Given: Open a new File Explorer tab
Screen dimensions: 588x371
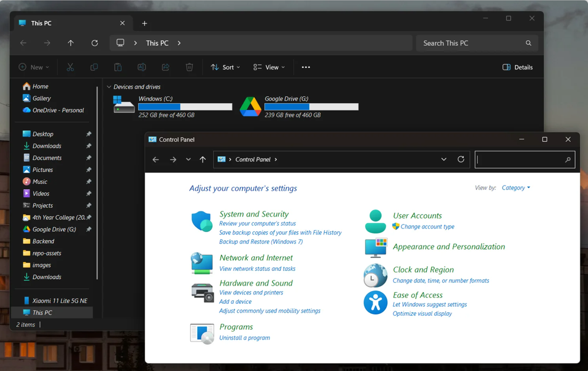Looking at the screenshot, I should pos(144,23).
